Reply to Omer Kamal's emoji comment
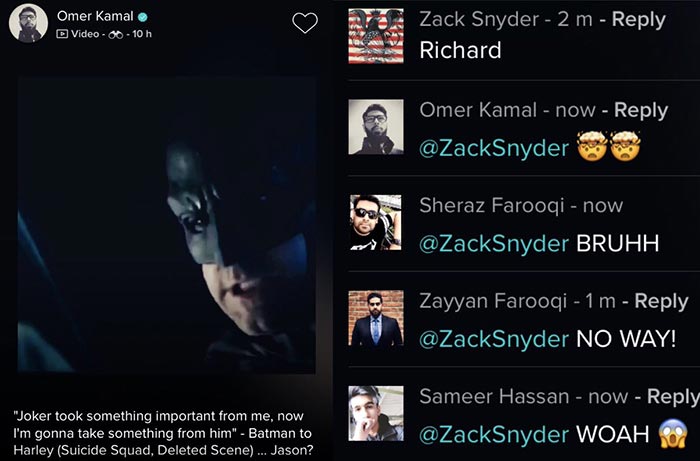 (641, 110)
